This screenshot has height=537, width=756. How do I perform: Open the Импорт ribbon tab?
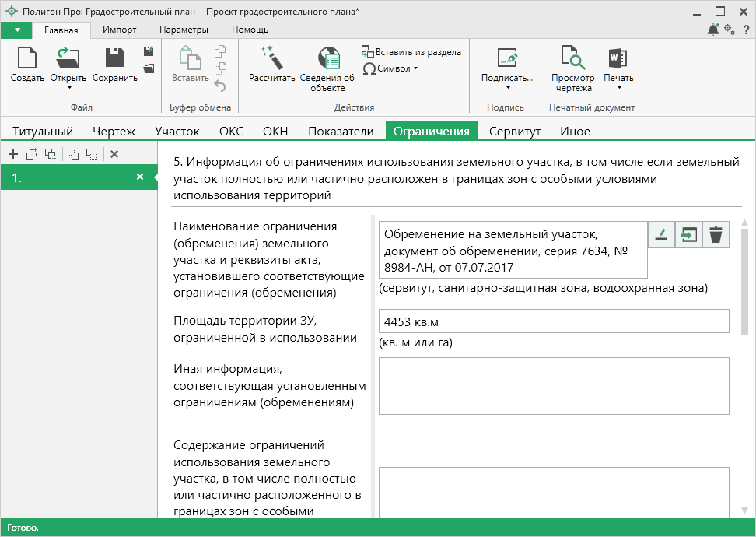pos(119,30)
